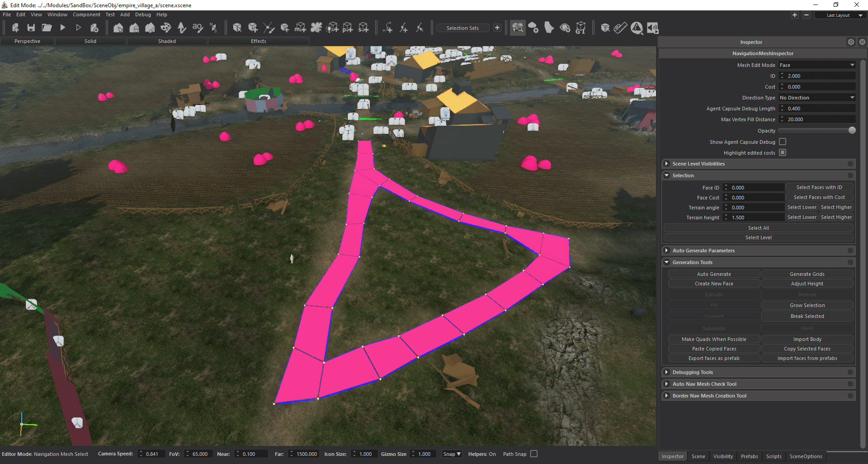Screen dimensions: 868x464
Task: Click the GI cube icon
Action: (x=581, y=28)
